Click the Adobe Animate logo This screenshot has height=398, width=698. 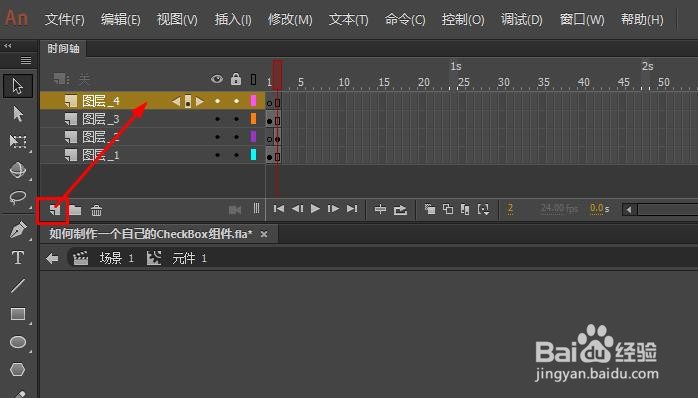16,18
